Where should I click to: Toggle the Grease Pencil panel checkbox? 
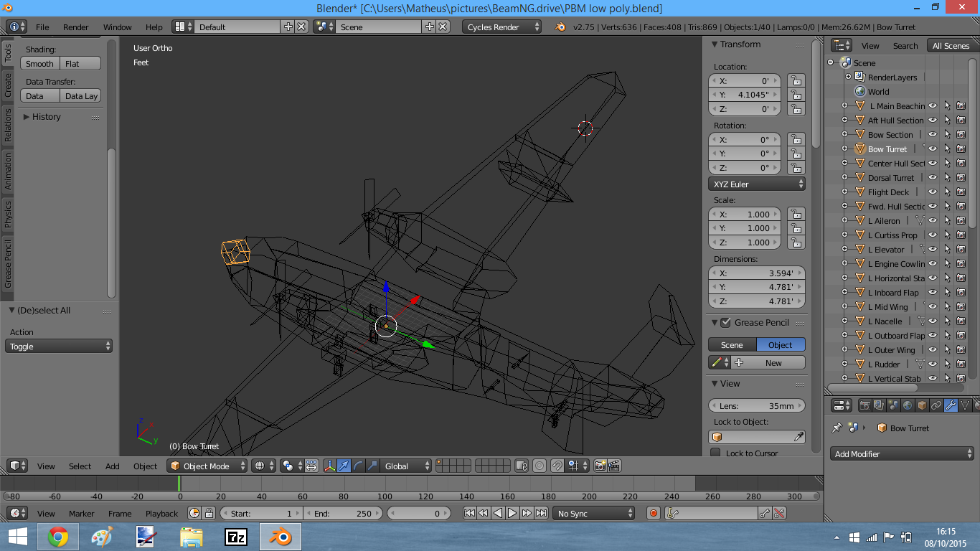[725, 322]
